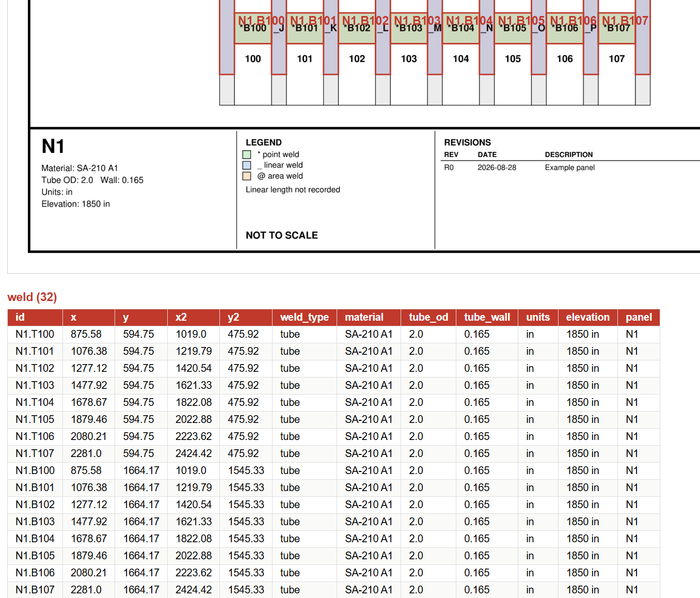Click the units column header

pyautogui.click(x=538, y=317)
